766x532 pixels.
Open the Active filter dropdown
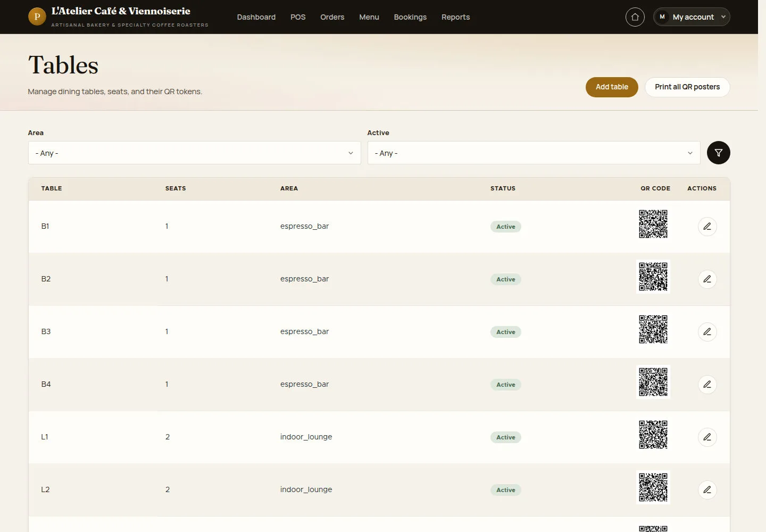pos(534,153)
